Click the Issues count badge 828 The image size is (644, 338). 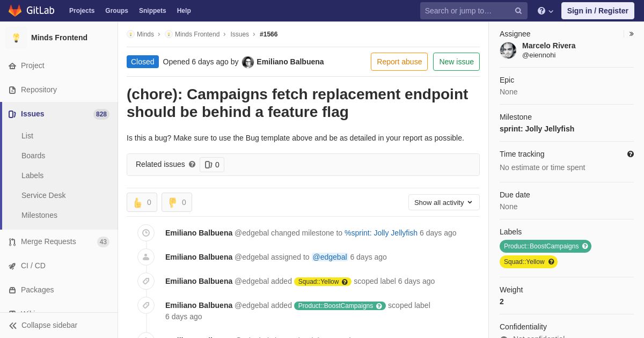(101, 114)
